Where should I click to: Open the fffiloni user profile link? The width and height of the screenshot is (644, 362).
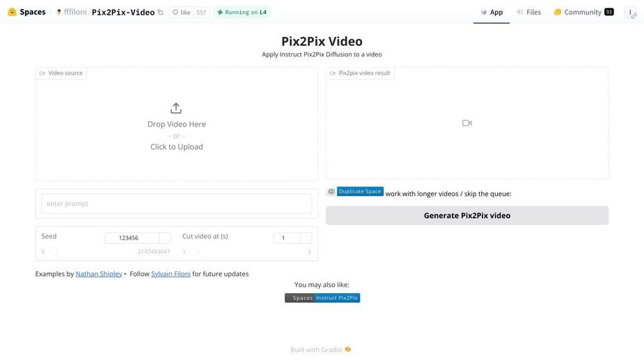point(75,13)
